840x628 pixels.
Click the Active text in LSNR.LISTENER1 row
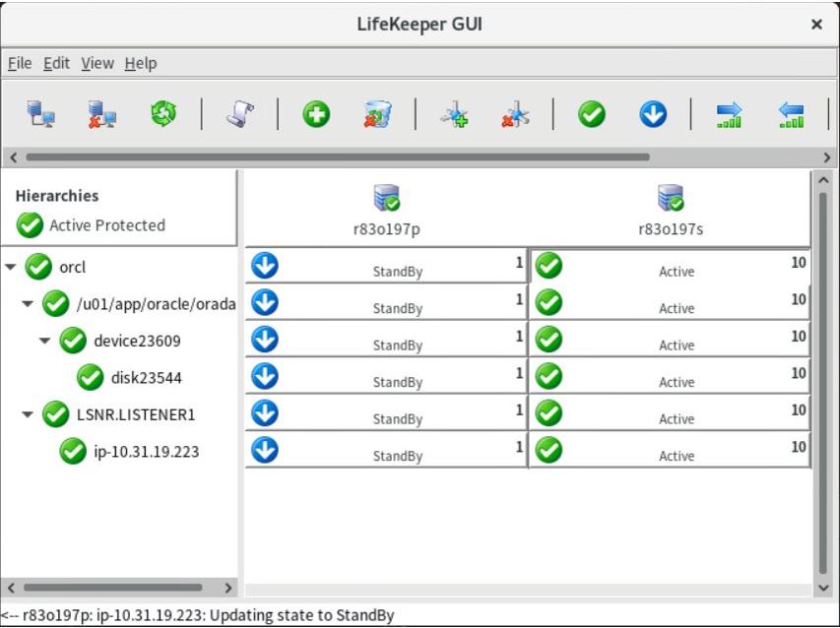pyautogui.click(x=677, y=419)
